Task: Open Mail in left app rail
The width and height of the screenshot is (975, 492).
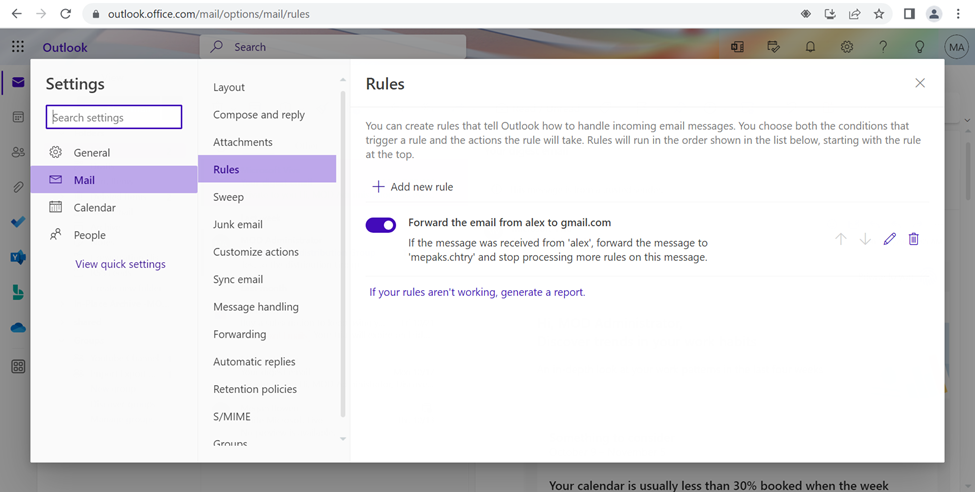Action: [x=18, y=82]
